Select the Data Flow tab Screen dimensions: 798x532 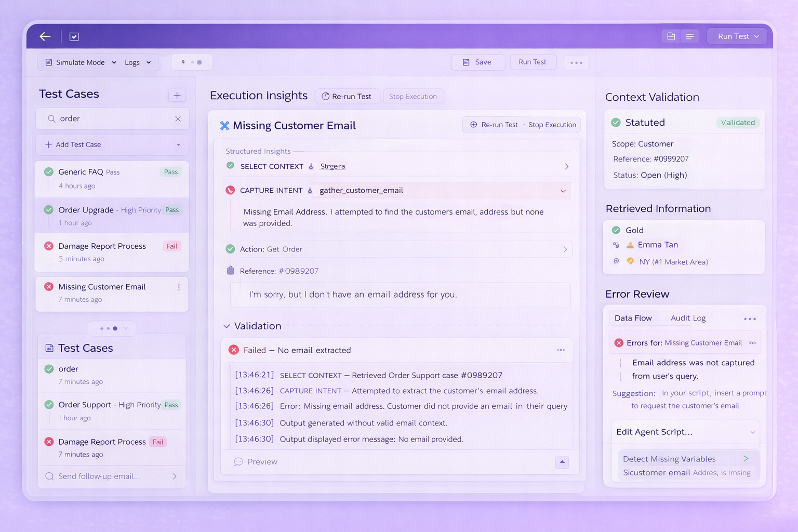point(633,317)
